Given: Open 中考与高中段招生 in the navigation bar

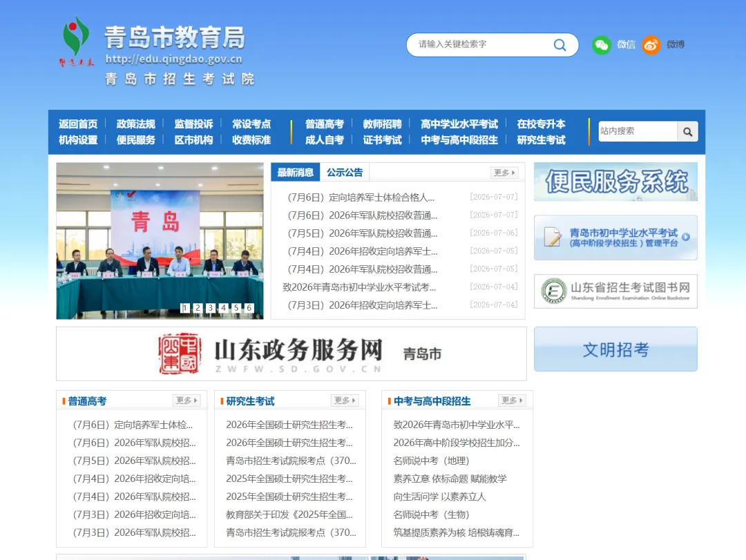Looking at the screenshot, I should (459, 140).
